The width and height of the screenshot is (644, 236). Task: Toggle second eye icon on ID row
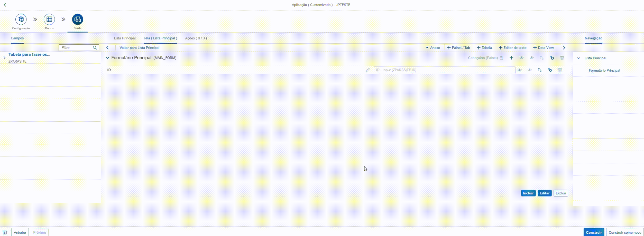click(x=530, y=70)
